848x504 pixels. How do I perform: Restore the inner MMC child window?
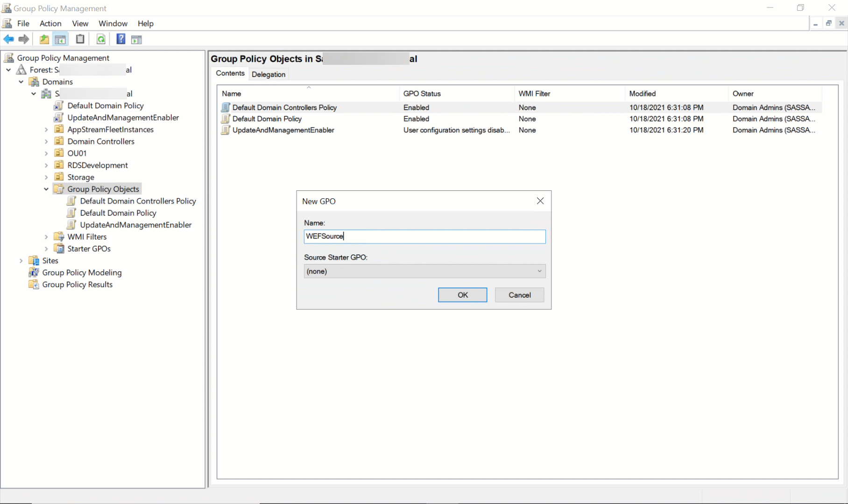coord(828,23)
